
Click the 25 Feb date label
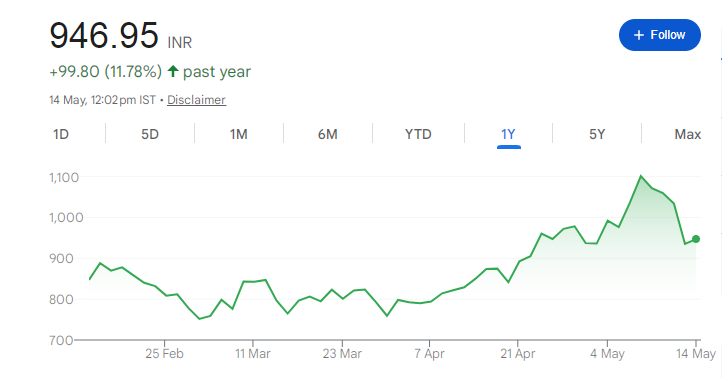[164, 354]
